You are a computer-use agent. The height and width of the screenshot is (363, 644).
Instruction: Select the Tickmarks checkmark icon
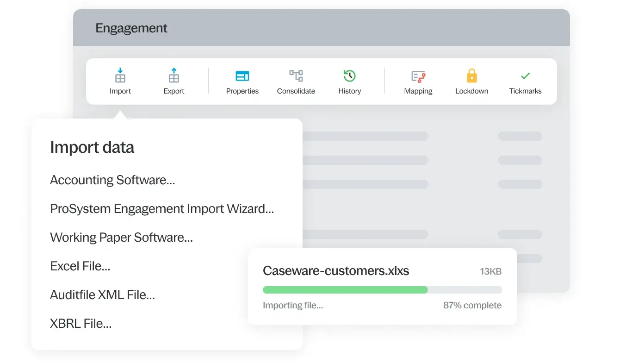tap(525, 76)
